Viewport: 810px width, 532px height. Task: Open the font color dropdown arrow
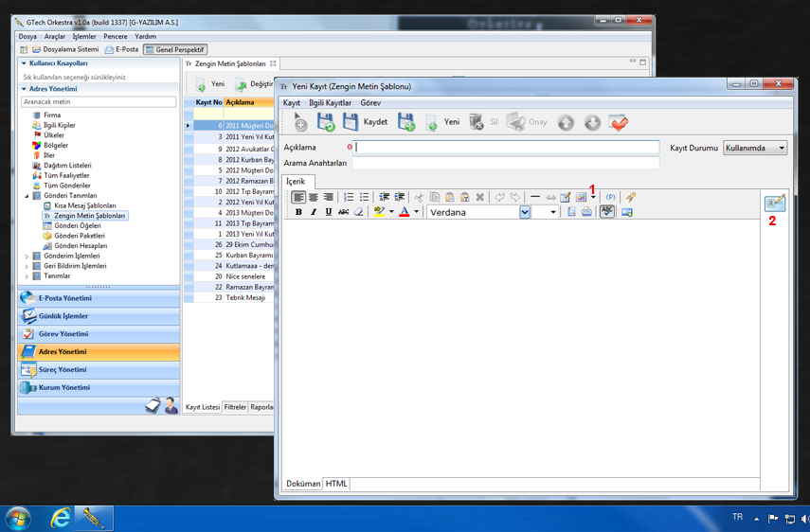[x=416, y=211]
